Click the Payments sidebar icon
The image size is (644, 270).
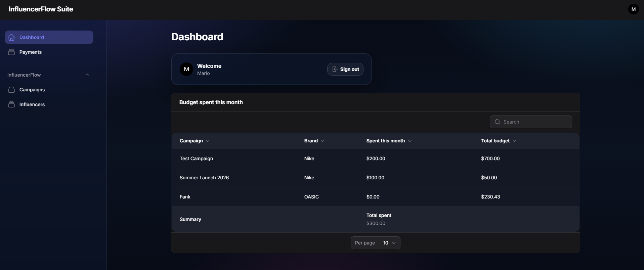[x=11, y=52]
